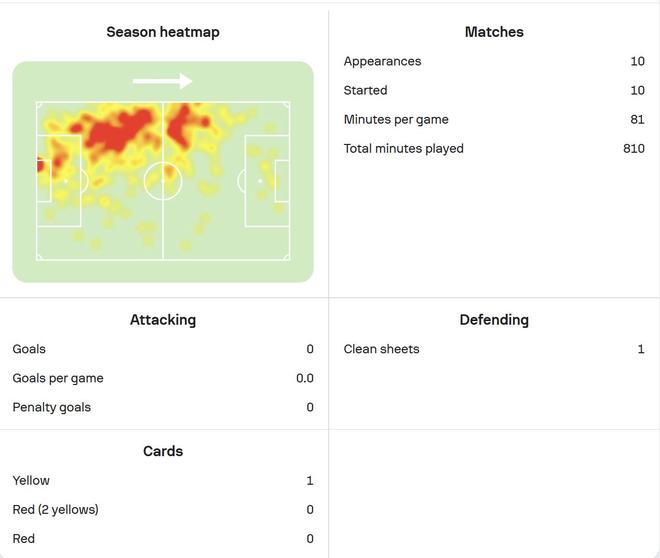Select the Started stat label

point(365,90)
